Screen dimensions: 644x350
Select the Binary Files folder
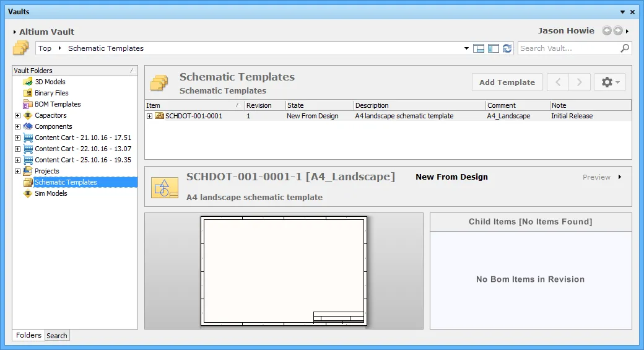click(x=51, y=93)
